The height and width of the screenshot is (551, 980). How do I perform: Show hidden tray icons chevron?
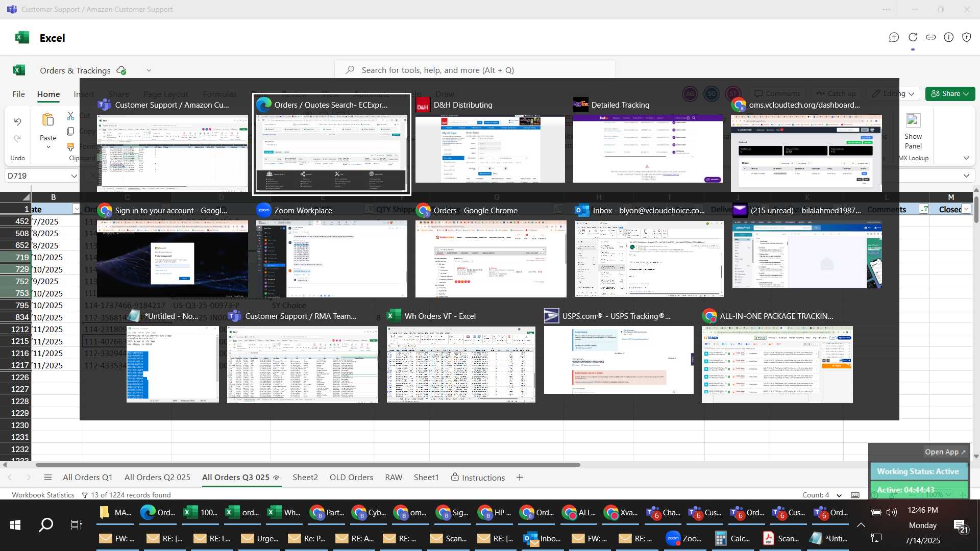pyautogui.click(x=861, y=525)
